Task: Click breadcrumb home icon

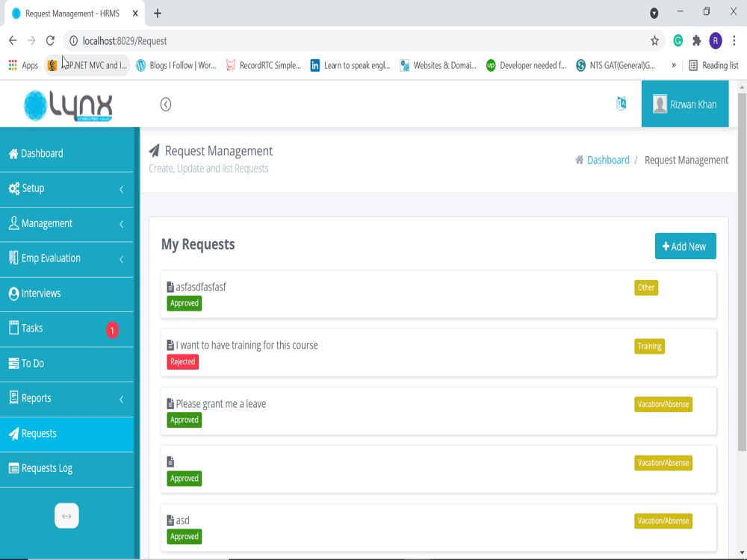Action: tap(580, 160)
